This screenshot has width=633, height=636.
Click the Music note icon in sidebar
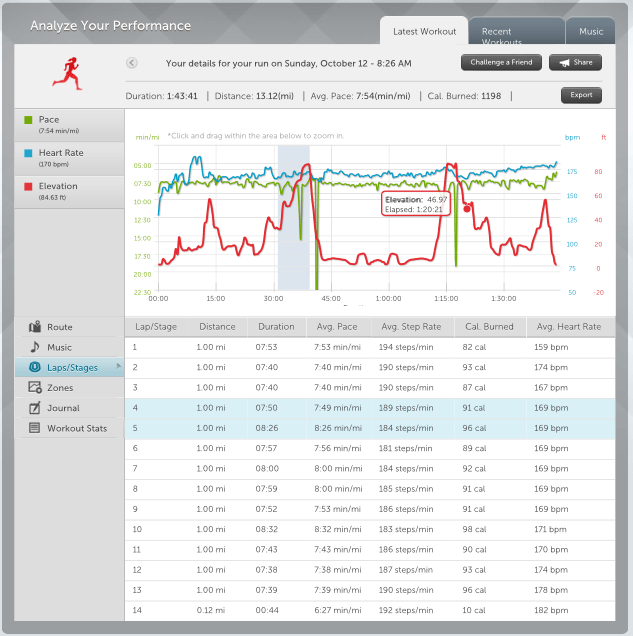[x=35, y=347]
